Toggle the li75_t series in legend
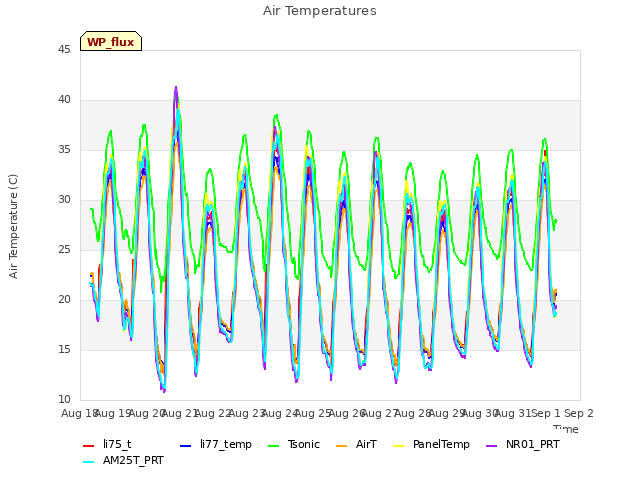The height and width of the screenshot is (480, 640). point(107,444)
